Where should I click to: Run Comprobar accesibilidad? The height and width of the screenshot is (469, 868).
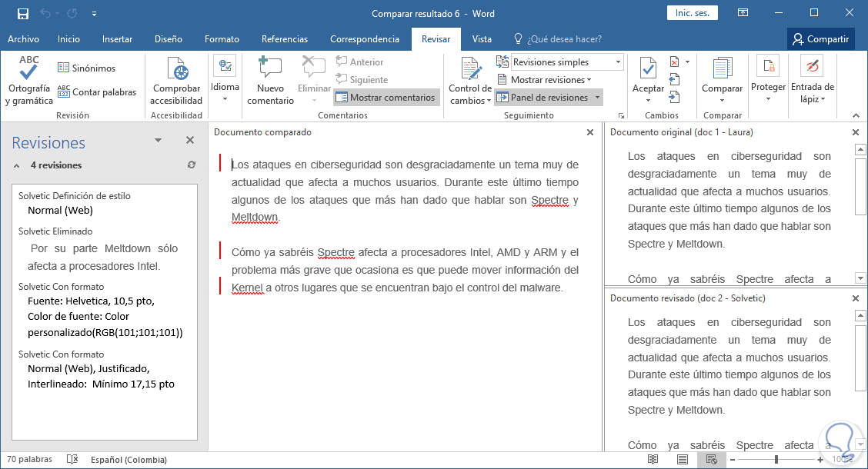176,80
